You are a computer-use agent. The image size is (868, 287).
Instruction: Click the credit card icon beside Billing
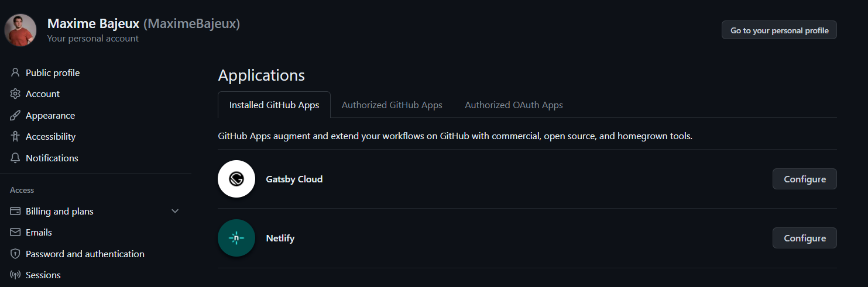[x=15, y=211]
